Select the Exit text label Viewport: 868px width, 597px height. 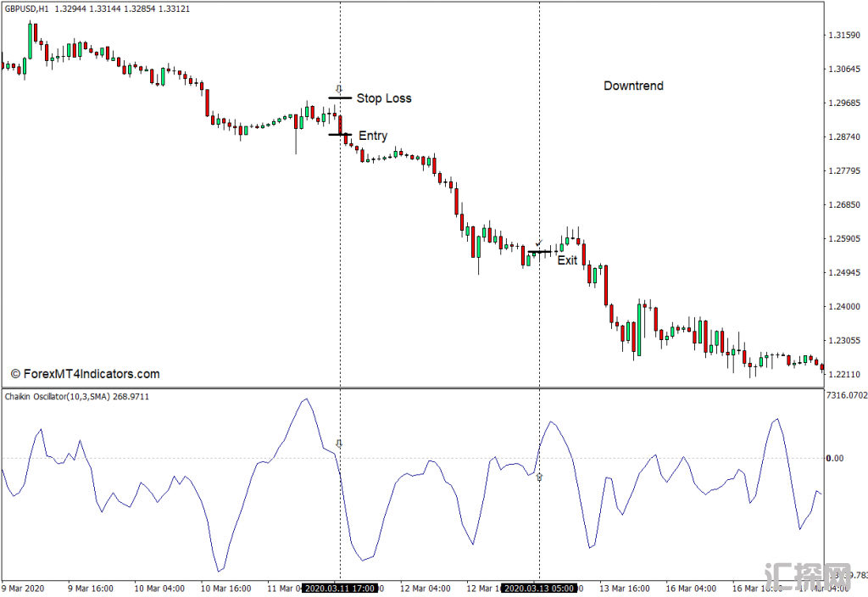pos(567,260)
